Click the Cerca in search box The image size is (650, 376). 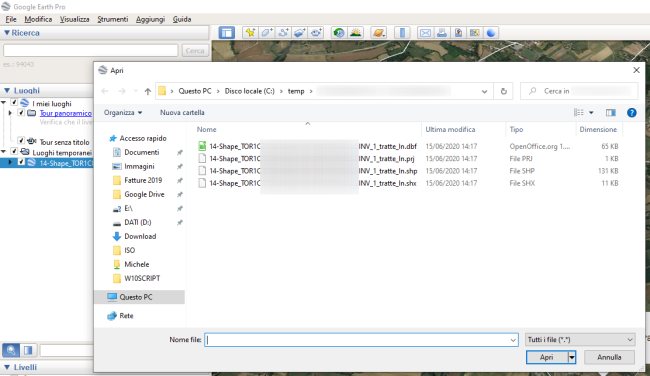pos(579,91)
